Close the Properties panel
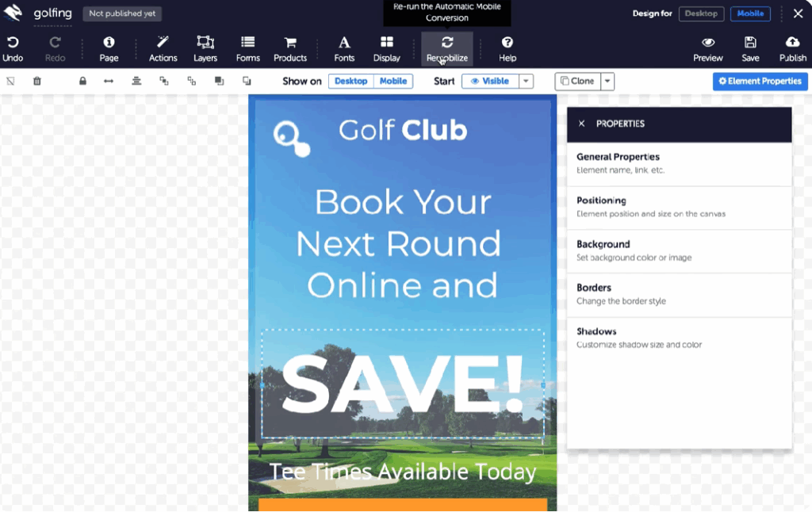This screenshot has height=512, width=812. (x=581, y=124)
